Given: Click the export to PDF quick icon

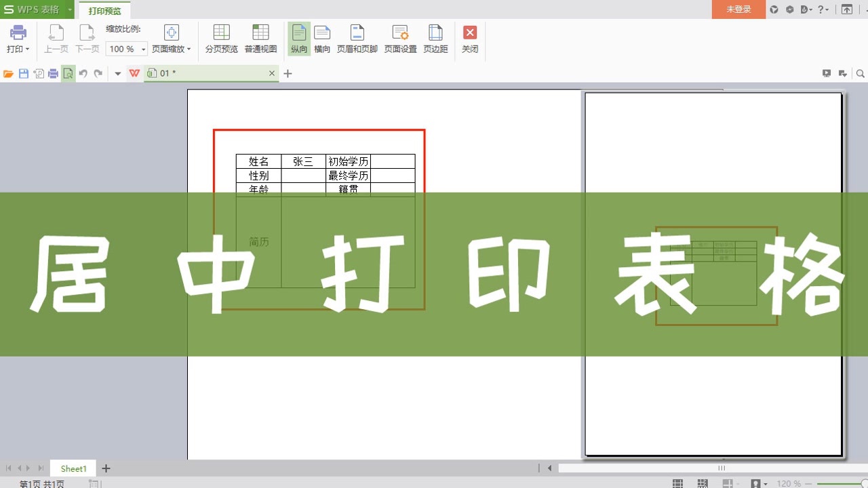Looking at the screenshot, I should click(39, 73).
